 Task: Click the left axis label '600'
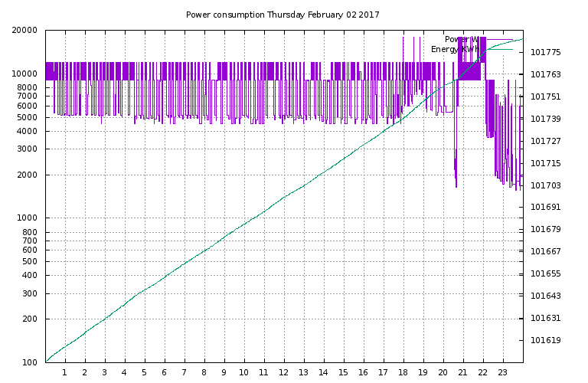tap(30, 250)
